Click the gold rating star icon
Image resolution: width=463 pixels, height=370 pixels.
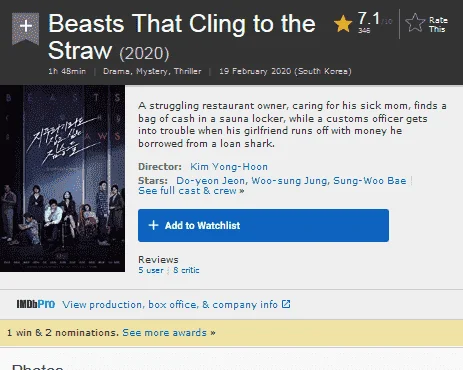343,24
